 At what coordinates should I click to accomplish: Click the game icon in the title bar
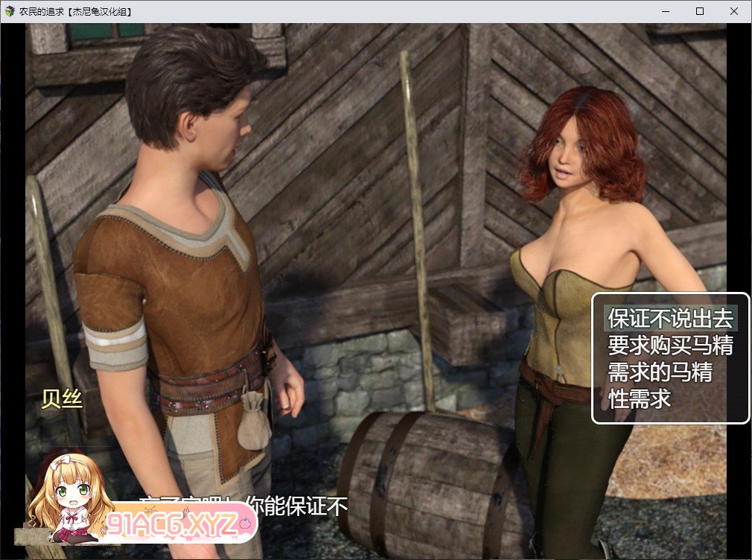pyautogui.click(x=10, y=11)
